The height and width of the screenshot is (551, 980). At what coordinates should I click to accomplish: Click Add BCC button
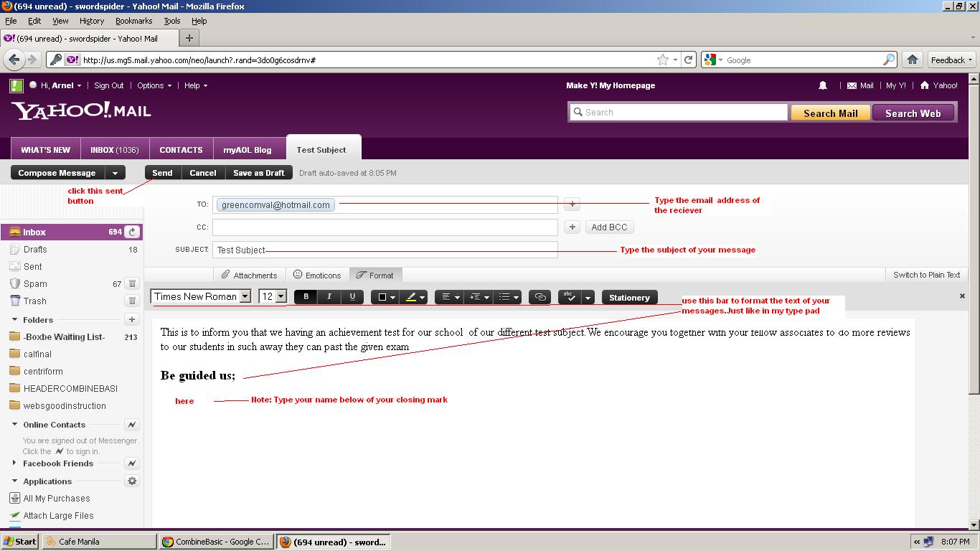coord(609,227)
